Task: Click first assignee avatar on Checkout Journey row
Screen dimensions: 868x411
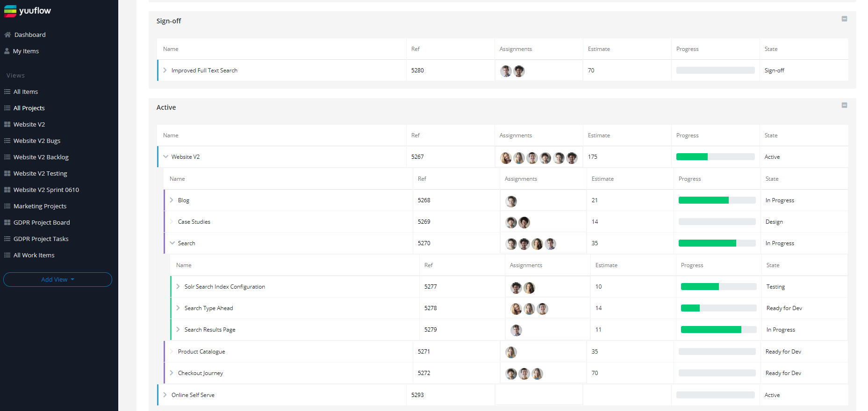Action: (x=511, y=374)
